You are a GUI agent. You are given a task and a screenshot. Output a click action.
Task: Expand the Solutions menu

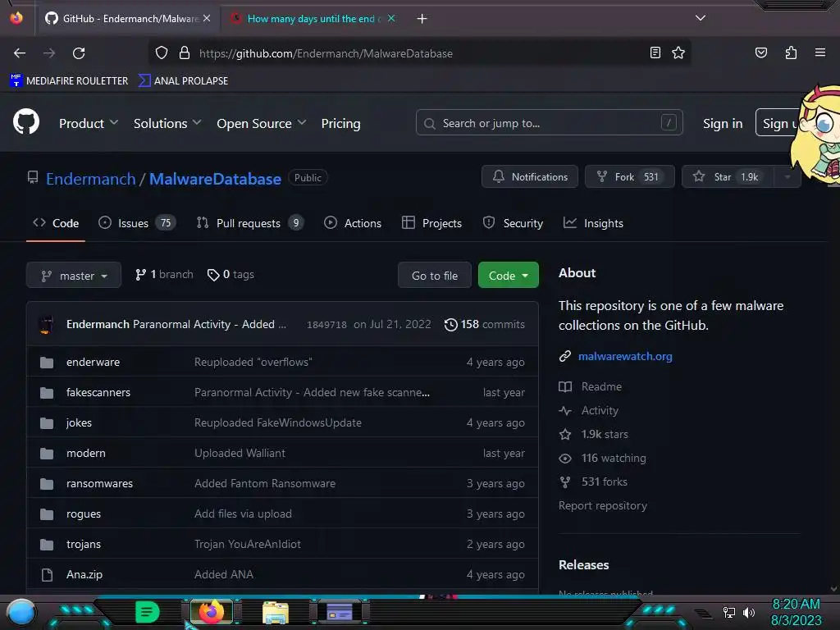[167, 123]
